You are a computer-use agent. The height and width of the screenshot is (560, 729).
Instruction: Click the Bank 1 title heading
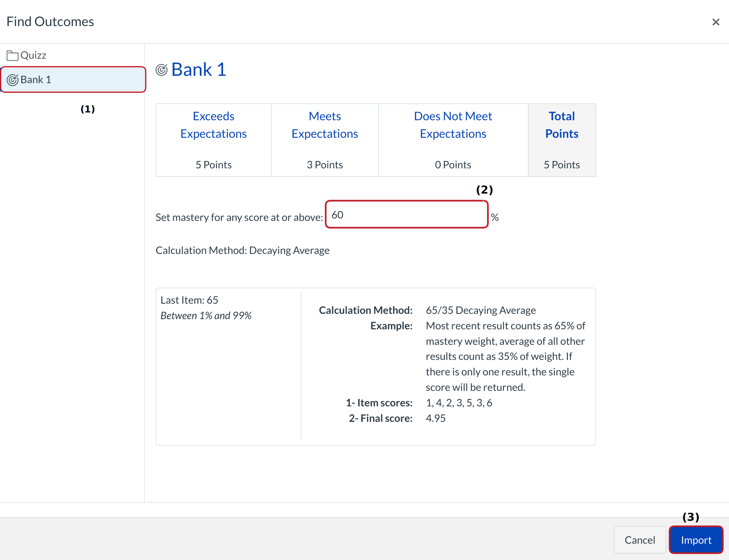(199, 70)
